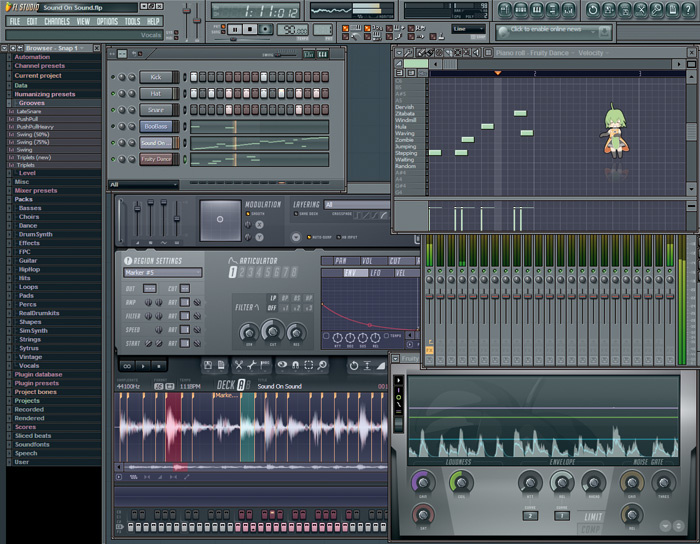This screenshot has height=544, width=700.
Task: Switch to the LFO tab in Slicex
Action: pos(375,273)
